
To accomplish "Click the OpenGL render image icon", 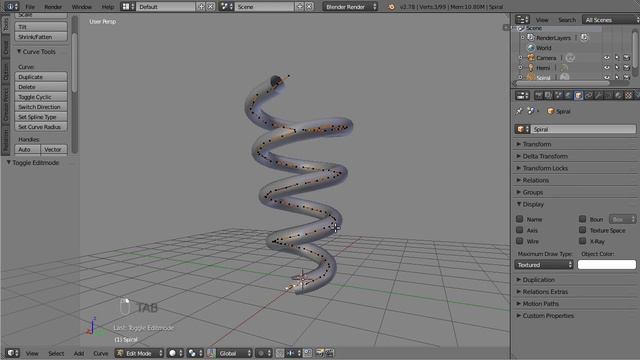I will pyautogui.click(x=320, y=353).
